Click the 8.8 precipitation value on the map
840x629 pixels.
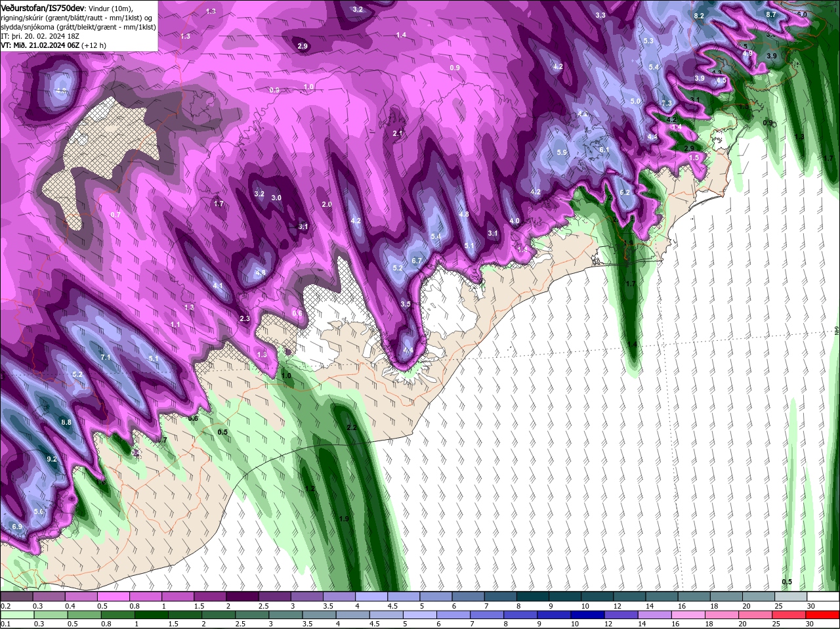coord(66,422)
